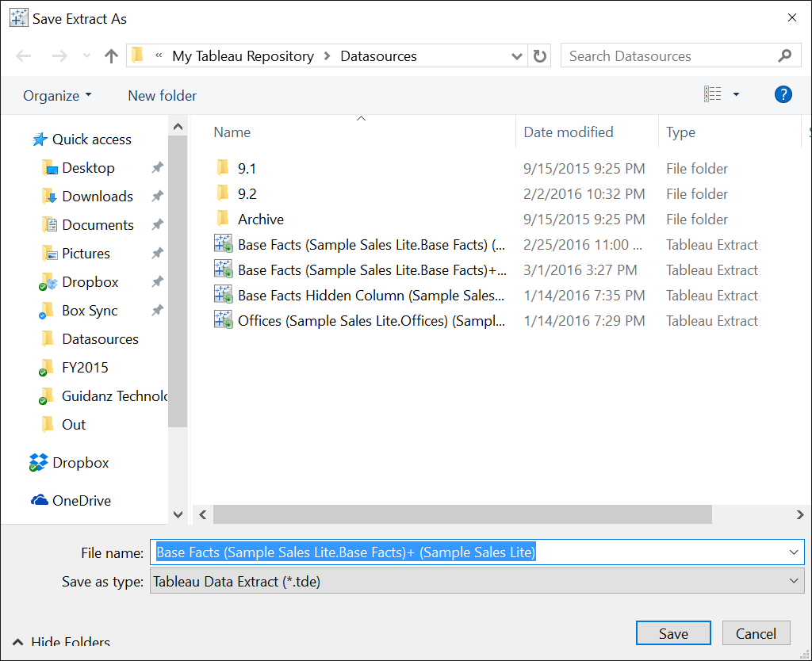This screenshot has width=812, height=661.
Task: Click the horizontal scrollbar left arrow
Action: (203, 514)
